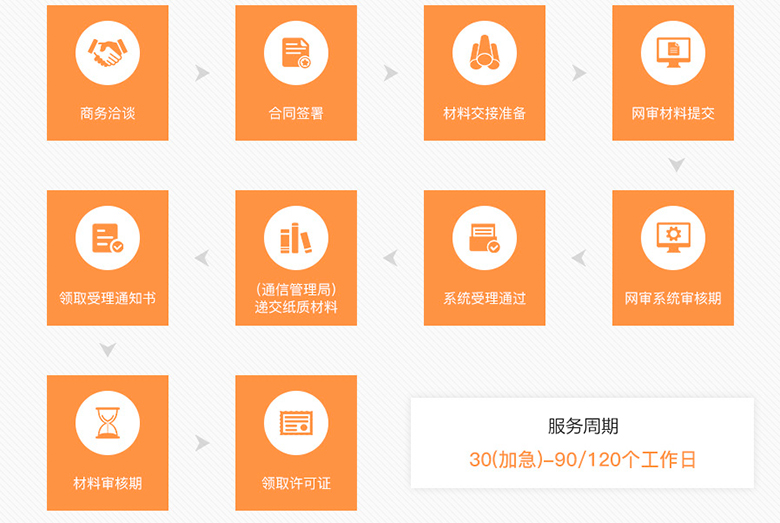The image size is (780, 523).
Task: Click the left arrow between 系统受理通过 and 递交纸质材料
Action: pos(390,258)
